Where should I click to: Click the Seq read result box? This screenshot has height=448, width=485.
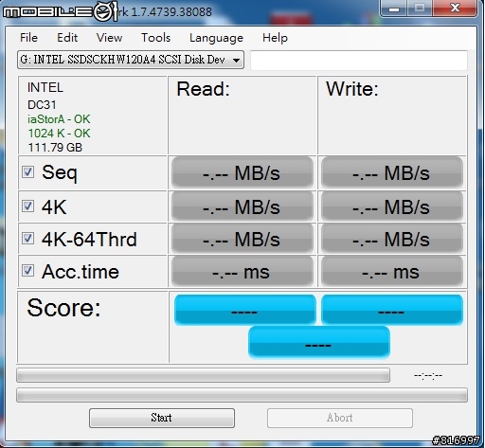click(242, 172)
